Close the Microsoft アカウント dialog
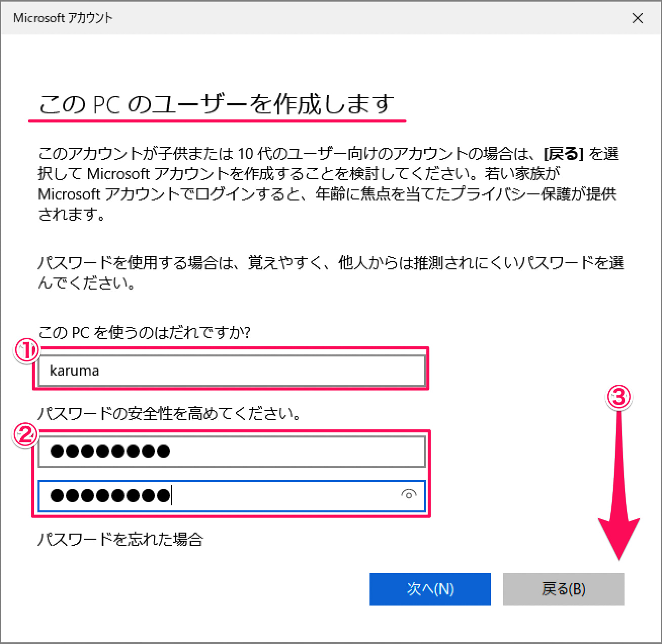The width and height of the screenshot is (662, 644). [x=638, y=18]
